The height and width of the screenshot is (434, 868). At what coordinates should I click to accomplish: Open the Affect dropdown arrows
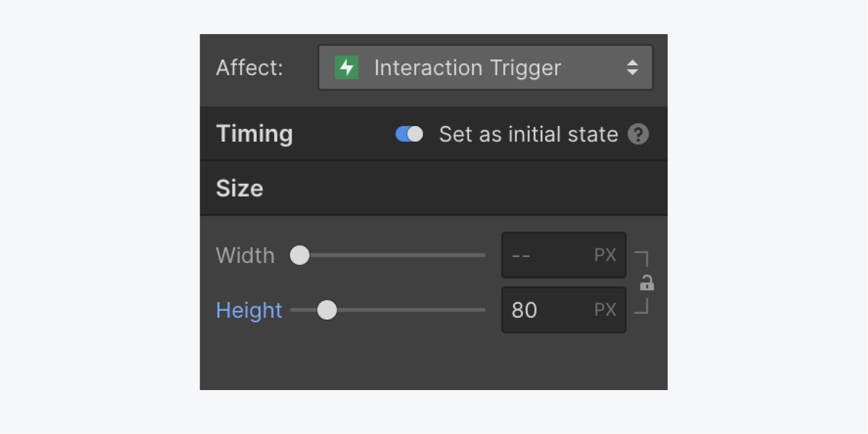click(633, 68)
